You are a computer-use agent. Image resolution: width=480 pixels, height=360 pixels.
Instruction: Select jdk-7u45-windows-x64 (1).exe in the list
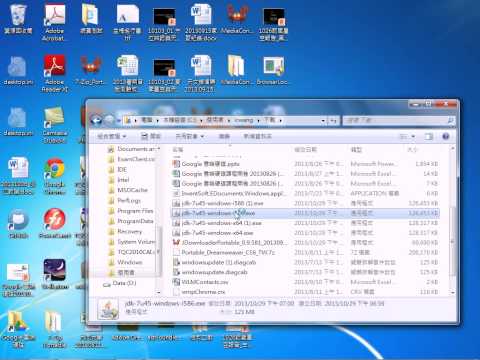coord(305,223)
